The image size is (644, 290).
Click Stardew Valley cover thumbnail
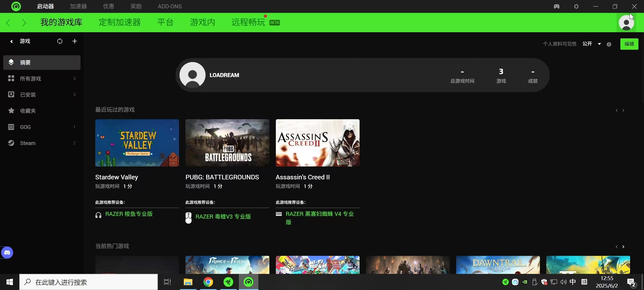tap(137, 143)
